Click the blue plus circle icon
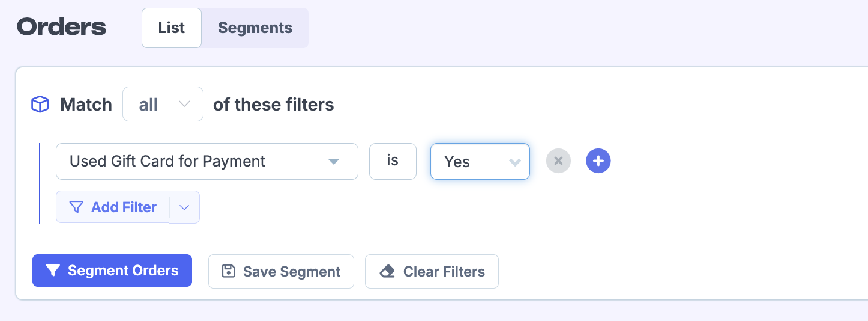868x321 pixels. click(x=598, y=161)
